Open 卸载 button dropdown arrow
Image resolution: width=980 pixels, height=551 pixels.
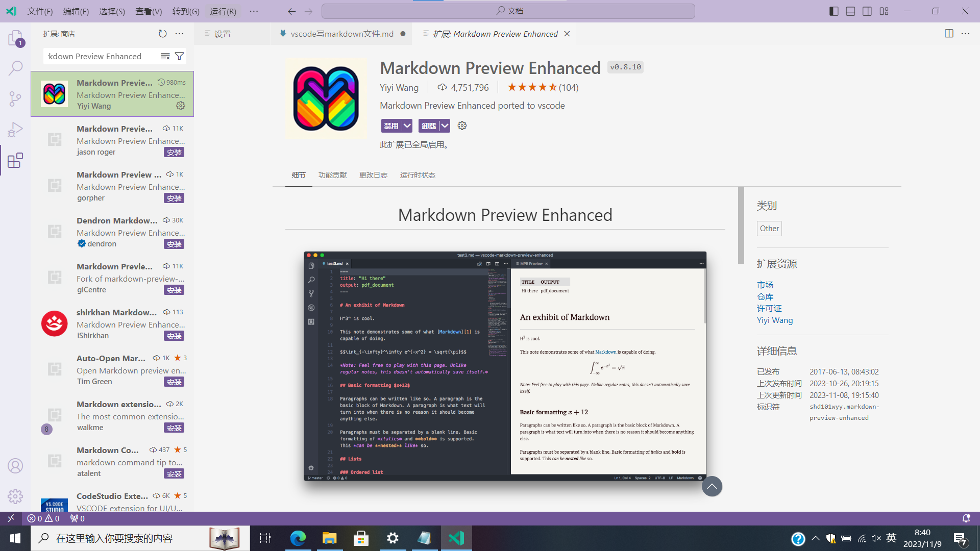point(444,126)
